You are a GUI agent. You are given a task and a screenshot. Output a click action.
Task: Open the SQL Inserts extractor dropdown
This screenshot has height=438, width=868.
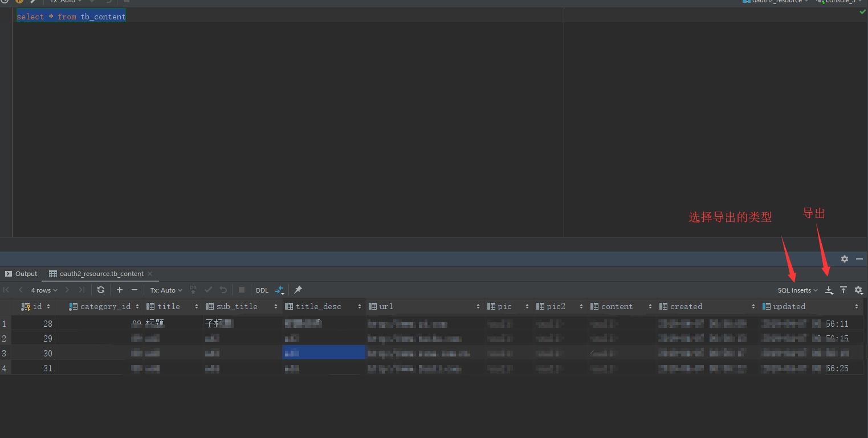tap(798, 290)
